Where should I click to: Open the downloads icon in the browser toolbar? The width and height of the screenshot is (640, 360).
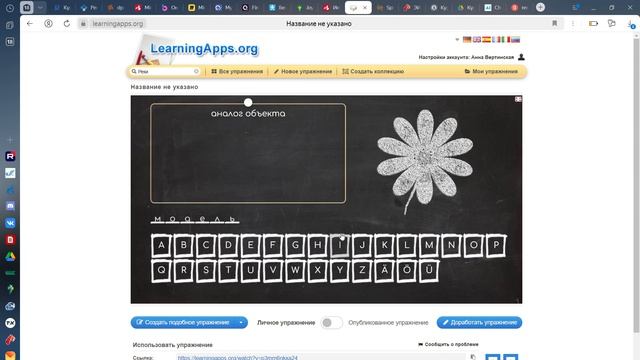click(x=631, y=24)
